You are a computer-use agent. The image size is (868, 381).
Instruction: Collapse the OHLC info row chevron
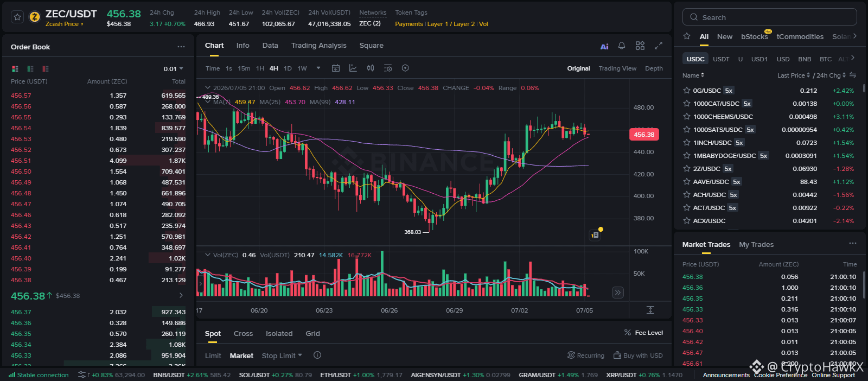coord(207,87)
